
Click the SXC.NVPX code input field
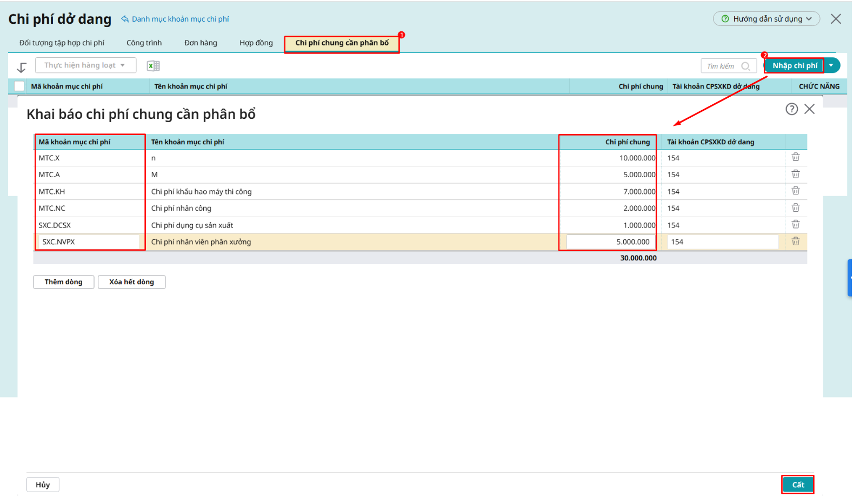pos(89,242)
